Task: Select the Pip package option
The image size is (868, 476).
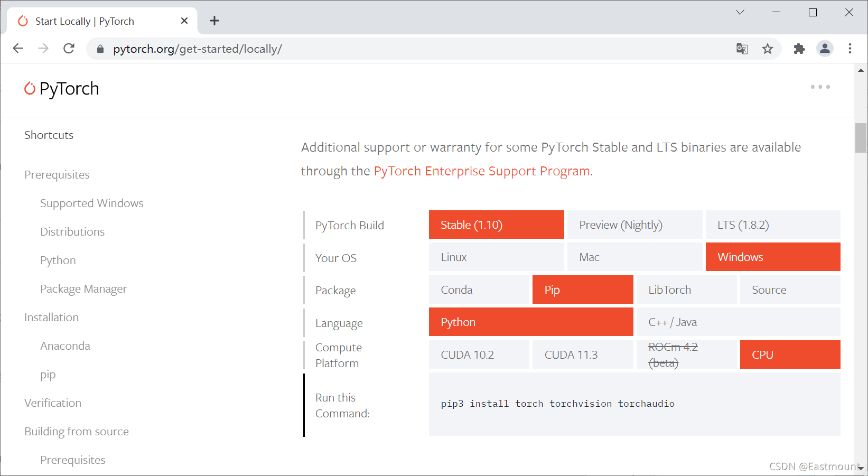Action: tap(583, 290)
